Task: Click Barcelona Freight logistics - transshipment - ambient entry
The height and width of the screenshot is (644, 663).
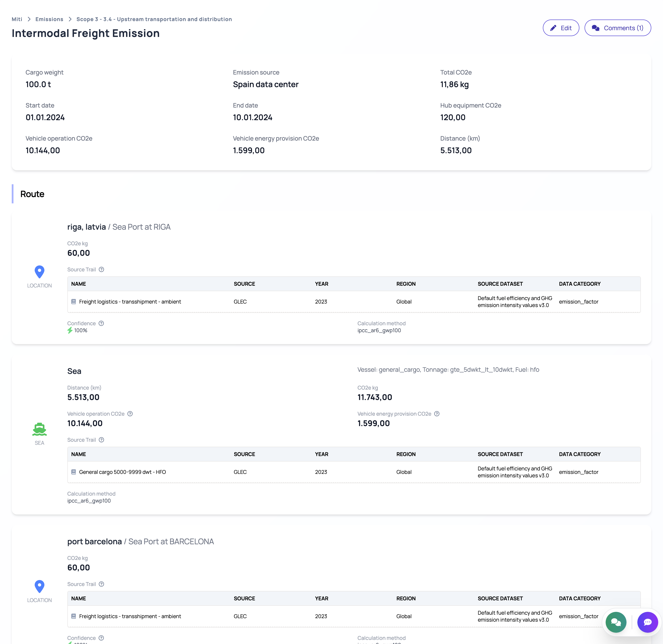Action: click(x=130, y=616)
